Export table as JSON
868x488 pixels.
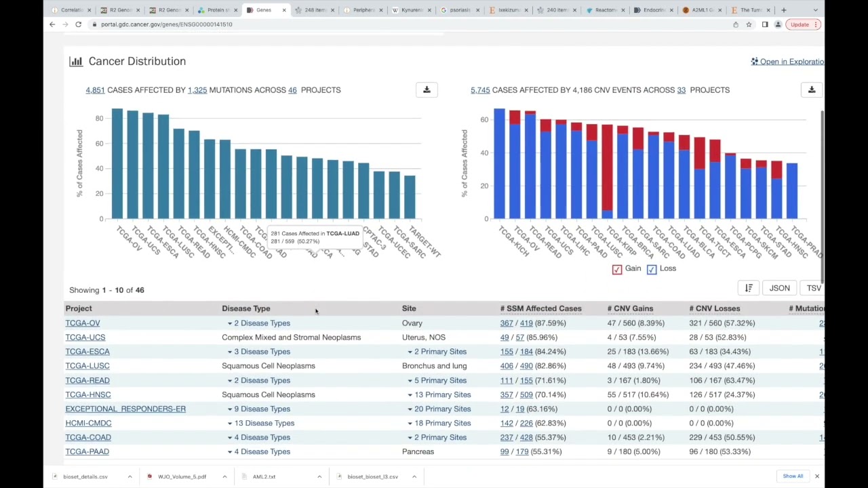tap(779, 288)
